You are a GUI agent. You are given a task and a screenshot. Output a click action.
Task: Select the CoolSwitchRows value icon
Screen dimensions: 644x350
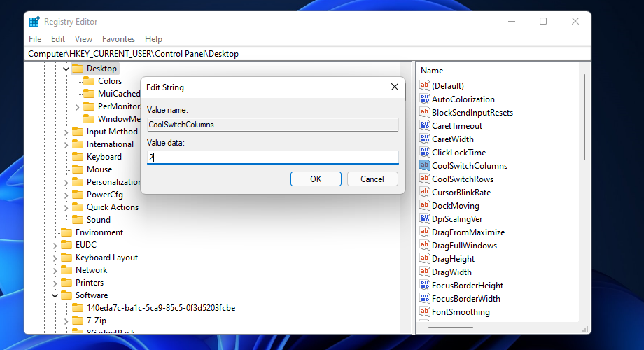click(x=425, y=178)
